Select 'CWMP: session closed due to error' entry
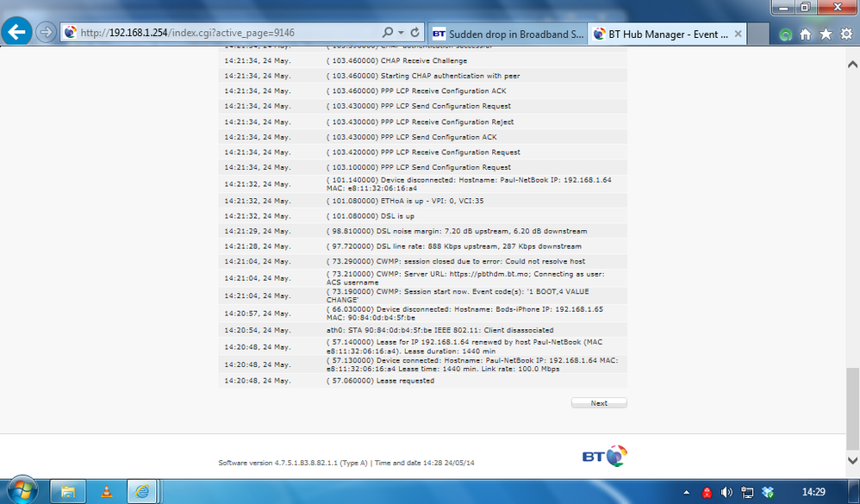The width and height of the screenshot is (860, 504). click(x=422, y=262)
